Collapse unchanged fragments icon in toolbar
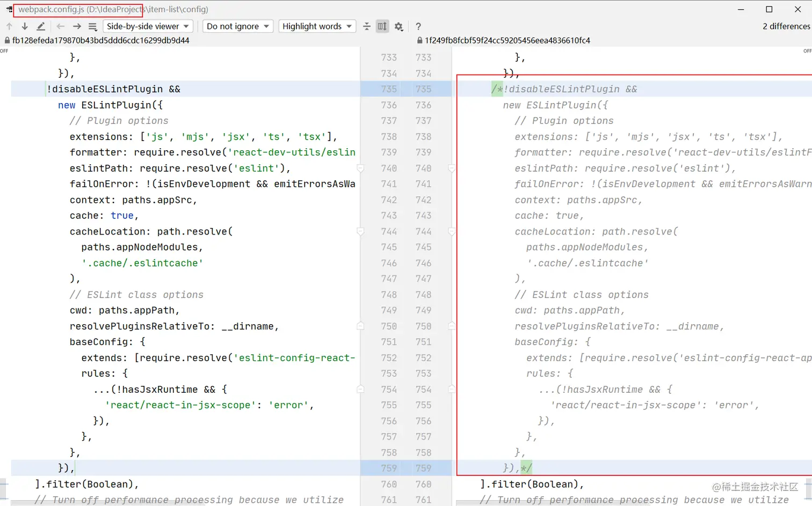Viewport: 812px width, 506px height. (x=367, y=26)
